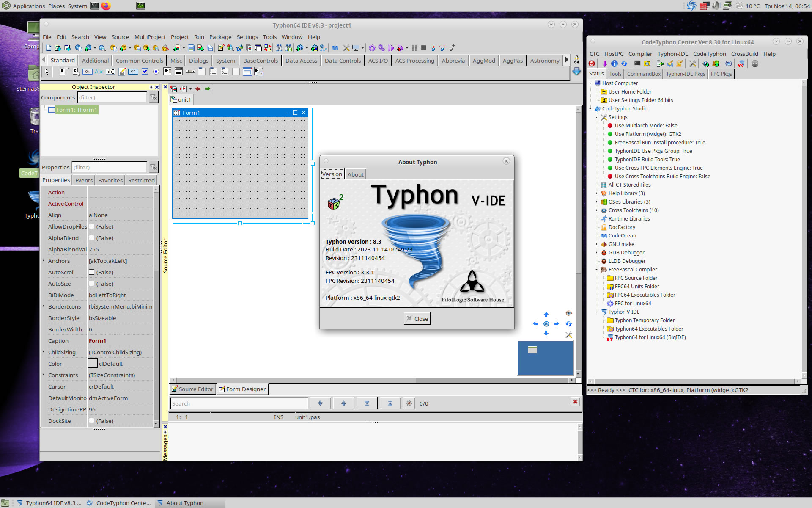Switch to the Source Editor bottom tab
Screen dimensions: 812x508
192,389
